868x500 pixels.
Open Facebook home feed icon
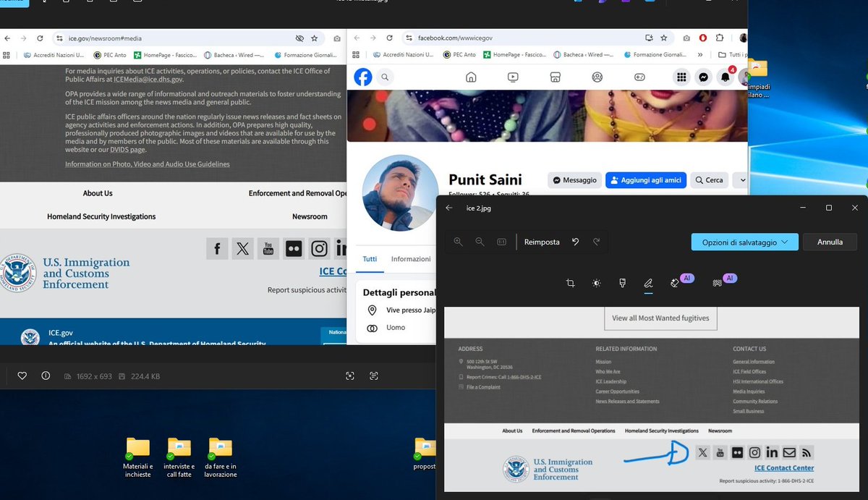[x=471, y=77]
